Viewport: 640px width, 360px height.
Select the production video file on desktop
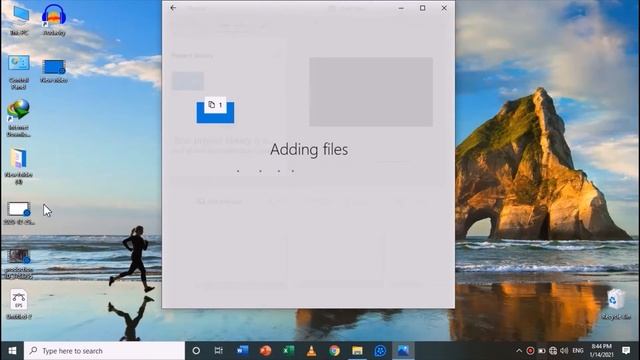point(19,264)
